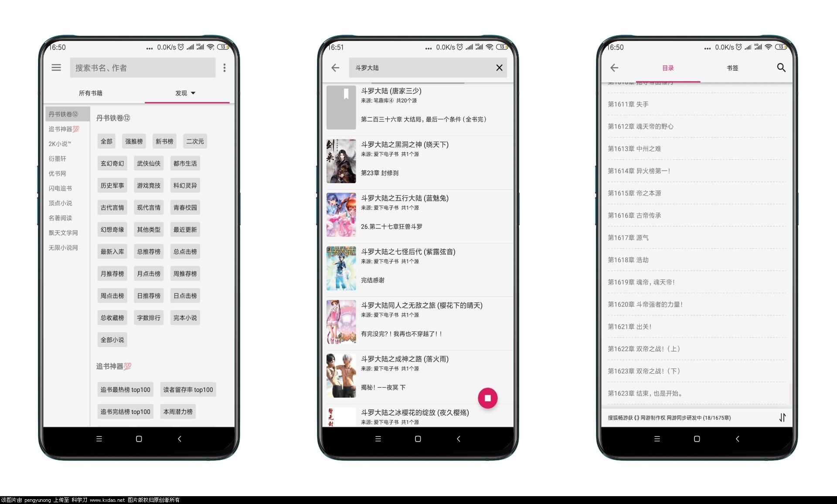Click 斗罗大陆(唐家三少) search result
Screen dimensions: 837x504
[418, 108]
